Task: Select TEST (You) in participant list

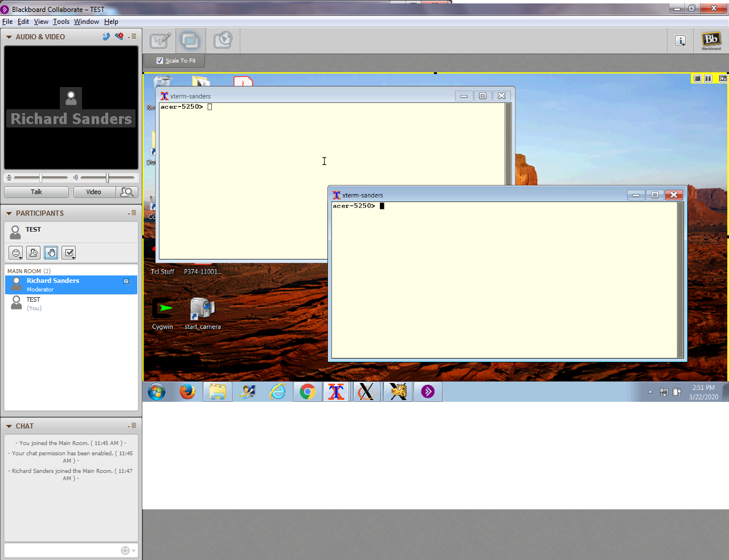Action: pos(71,304)
